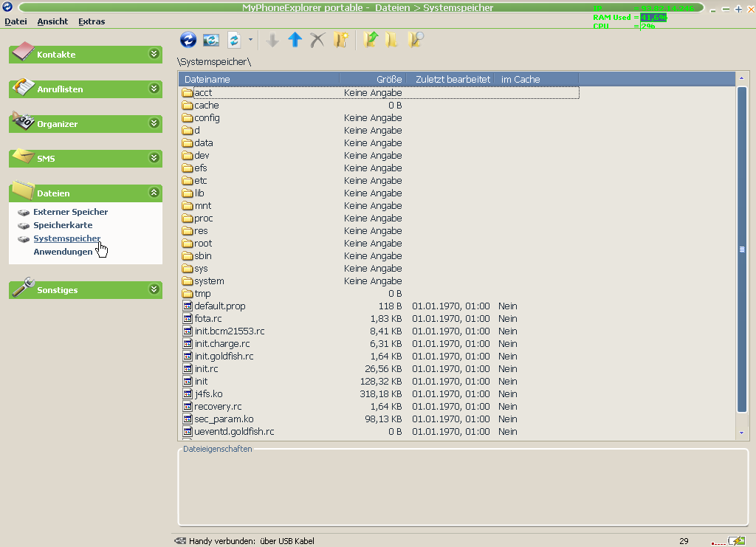This screenshot has height=547, width=756.
Task: Click the file list vertical scrollbar thumb
Action: pos(741,250)
